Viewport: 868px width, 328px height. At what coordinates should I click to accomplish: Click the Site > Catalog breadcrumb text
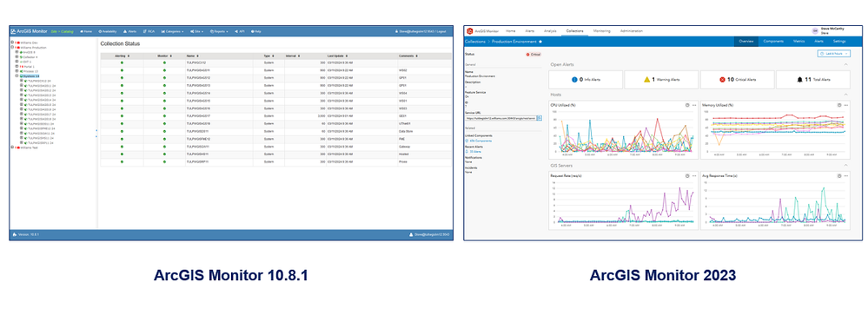(x=62, y=31)
